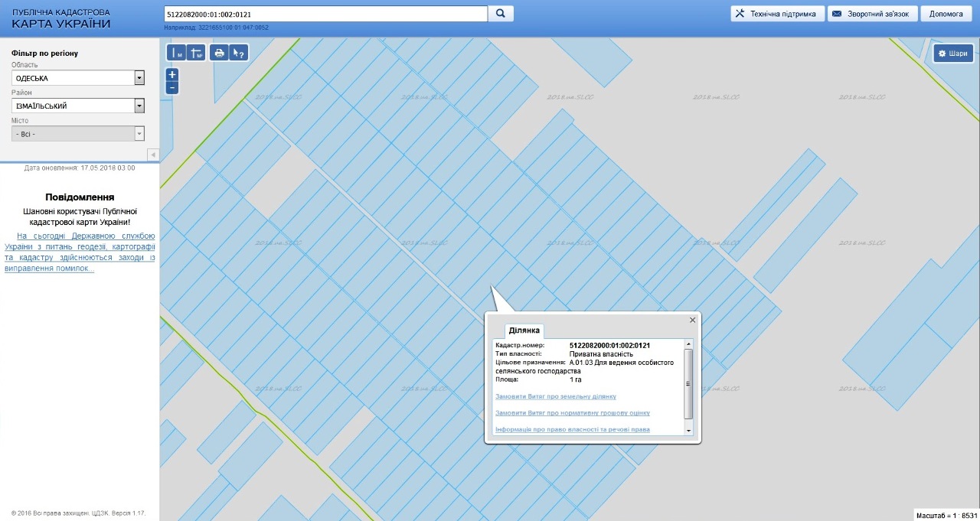Select the Ділянка tab in popup
The width and height of the screenshot is (980, 521).
pyautogui.click(x=524, y=331)
